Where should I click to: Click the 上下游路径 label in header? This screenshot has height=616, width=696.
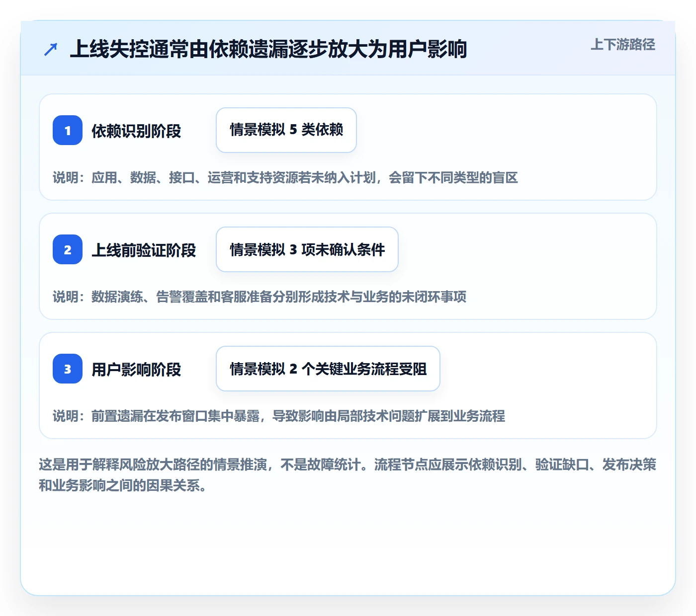pyautogui.click(x=623, y=45)
